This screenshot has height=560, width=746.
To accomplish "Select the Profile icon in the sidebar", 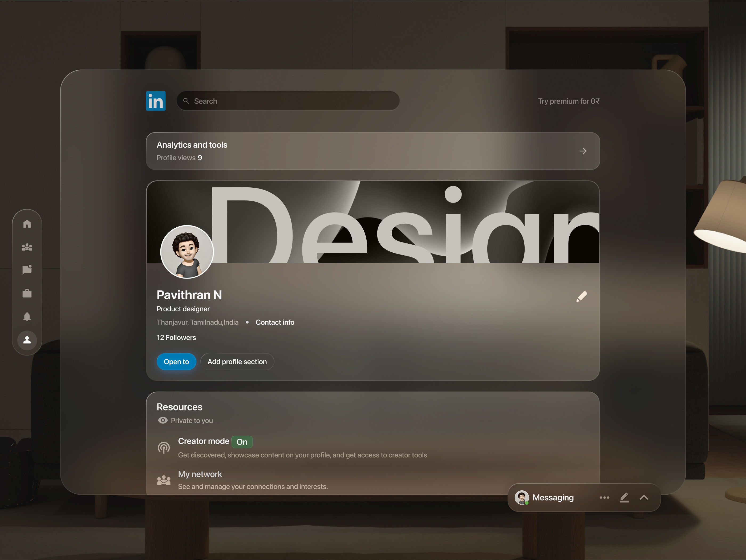I will point(27,341).
